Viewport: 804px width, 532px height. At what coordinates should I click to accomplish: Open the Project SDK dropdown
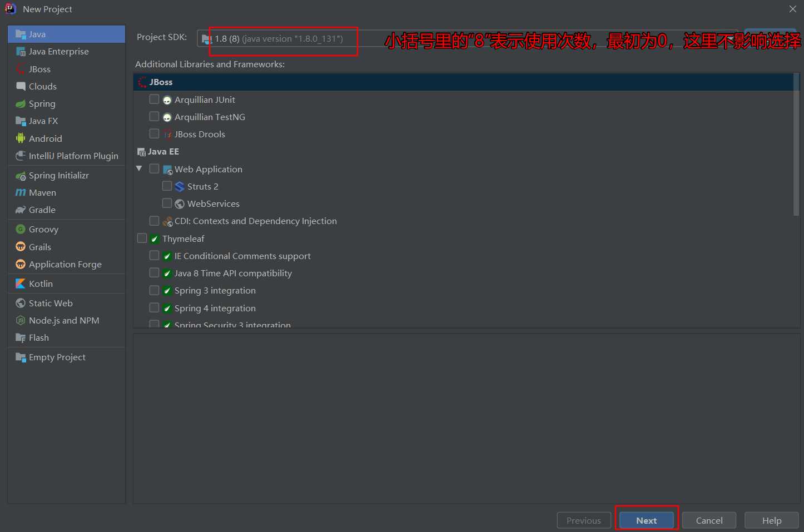(x=468, y=38)
